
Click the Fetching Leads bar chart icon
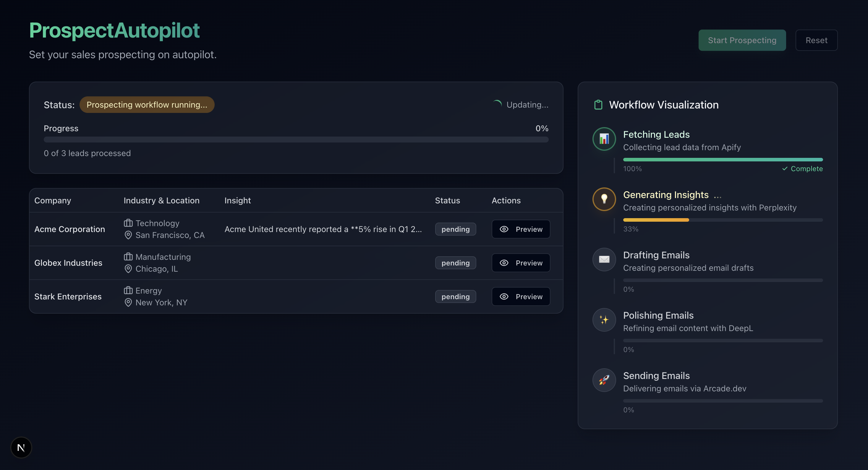point(604,139)
